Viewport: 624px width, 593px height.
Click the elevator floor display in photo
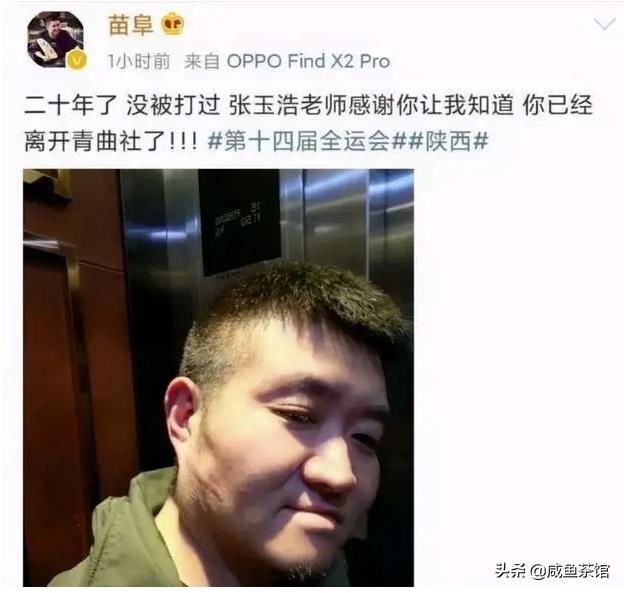tap(240, 222)
